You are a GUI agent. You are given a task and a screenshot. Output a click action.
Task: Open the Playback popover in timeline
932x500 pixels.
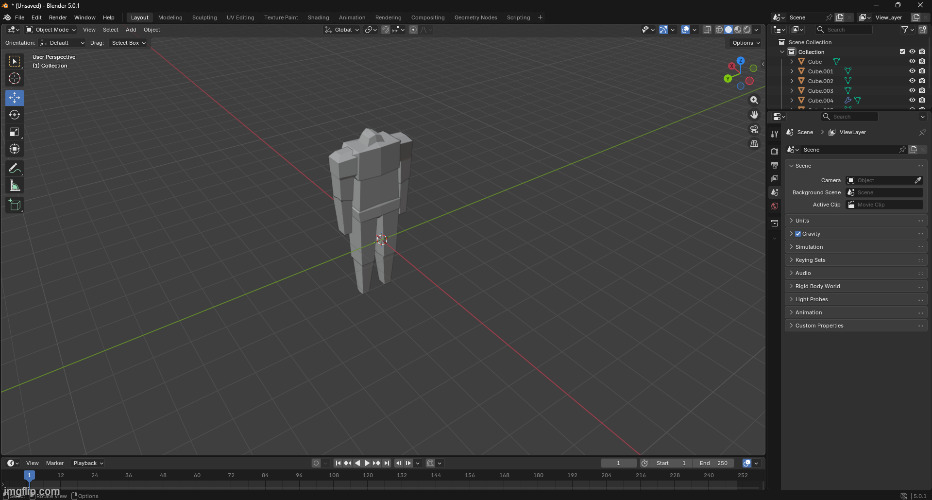click(86, 463)
